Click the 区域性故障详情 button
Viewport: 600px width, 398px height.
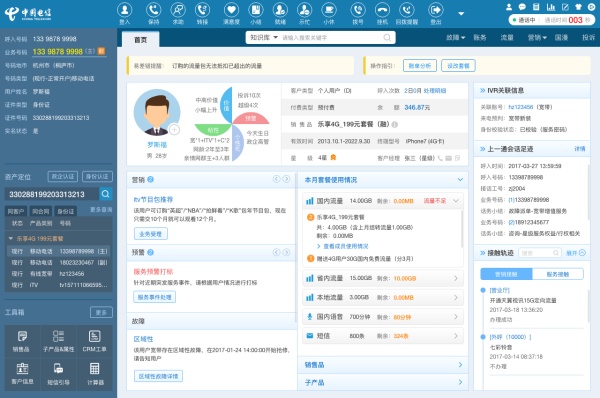click(x=158, y=376)
